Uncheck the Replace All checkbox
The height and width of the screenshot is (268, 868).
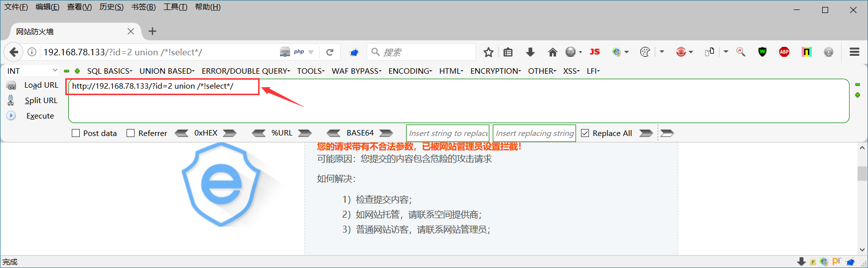click(585, 133)
